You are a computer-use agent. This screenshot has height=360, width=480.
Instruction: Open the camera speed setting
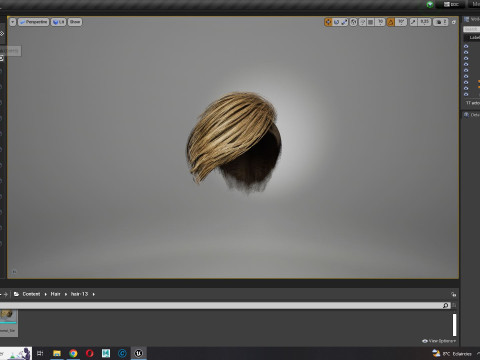coord(441,22)
